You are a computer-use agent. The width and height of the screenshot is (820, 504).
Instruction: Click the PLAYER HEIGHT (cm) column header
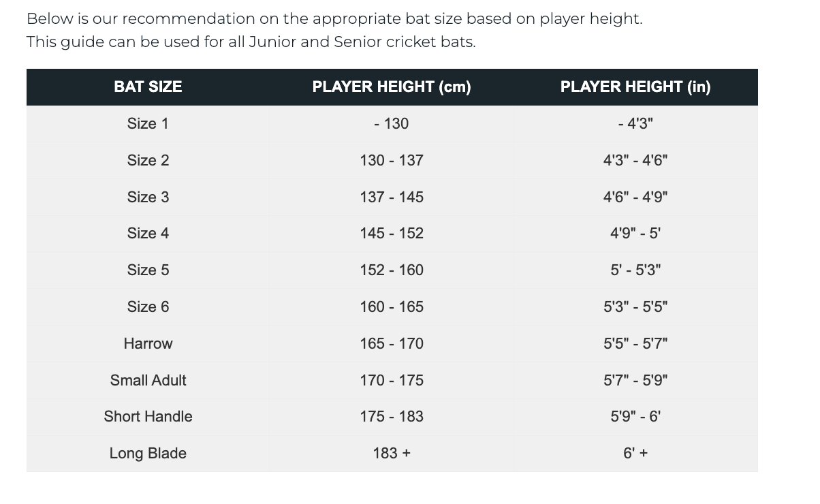(392, 87)
